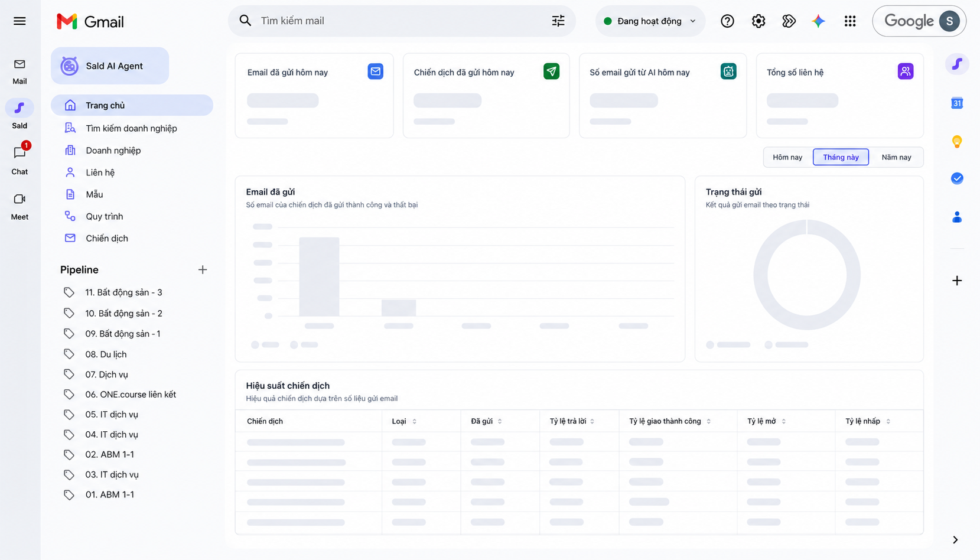Viewport: 980px width, 560px height.
Task: Go to Trang chủ
Action: pos(132,105)
